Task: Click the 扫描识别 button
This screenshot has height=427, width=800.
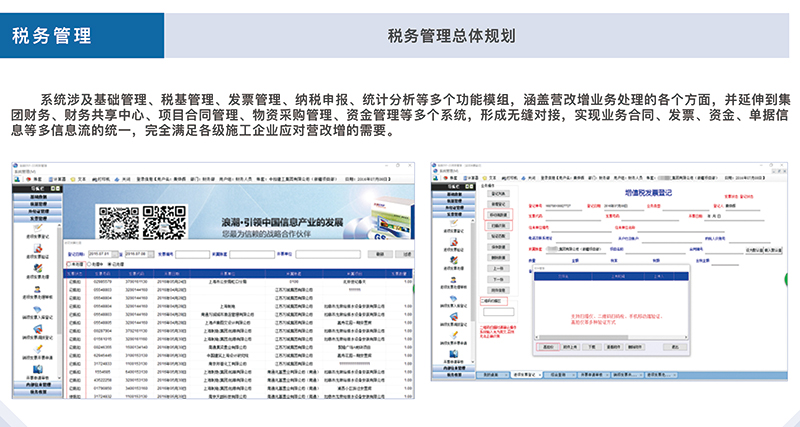Action: tap(497, 228)
